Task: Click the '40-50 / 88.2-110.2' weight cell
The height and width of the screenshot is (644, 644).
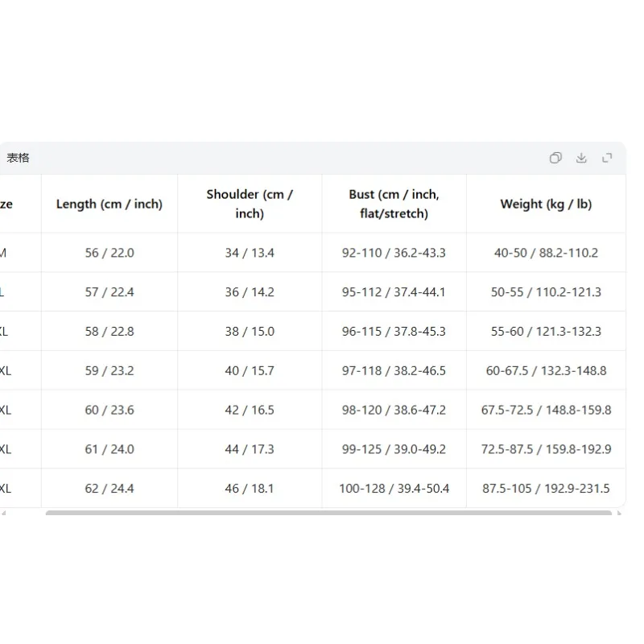Action: pos(547,253)
